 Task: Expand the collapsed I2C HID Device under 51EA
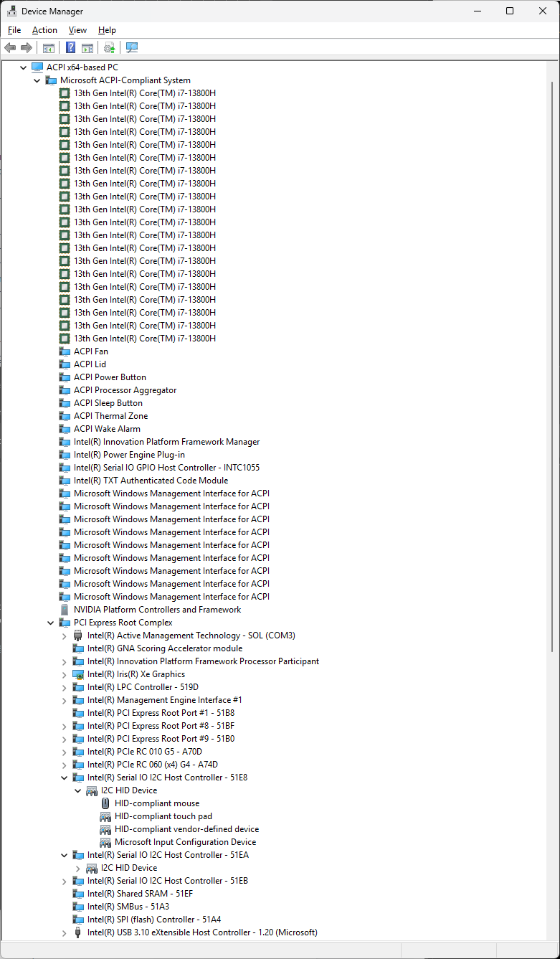pos(77,868)
